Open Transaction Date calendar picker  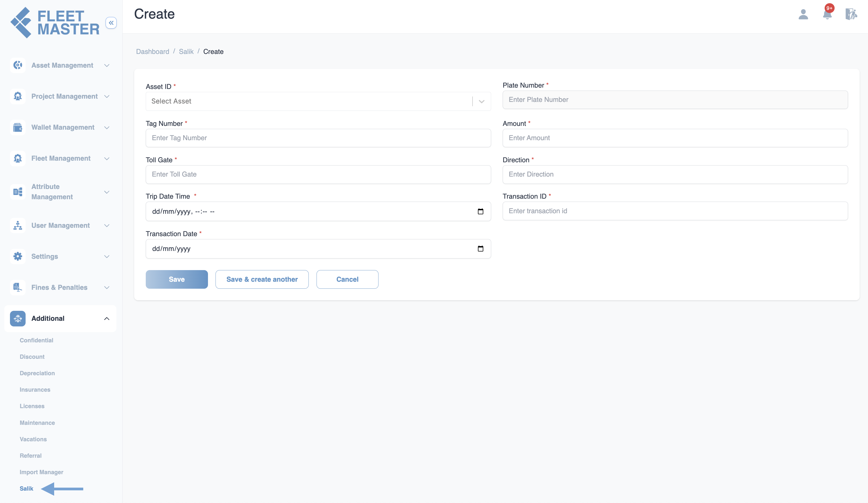tap(481, 249)
